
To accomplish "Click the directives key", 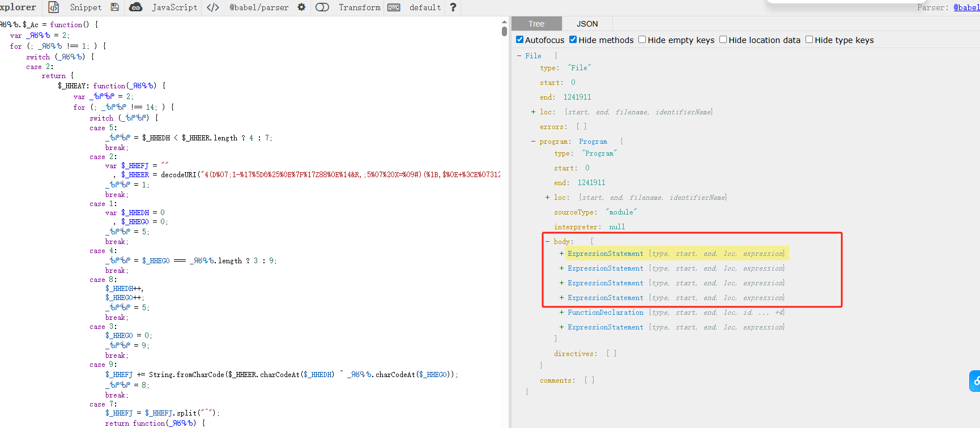I will pos(574,354).
